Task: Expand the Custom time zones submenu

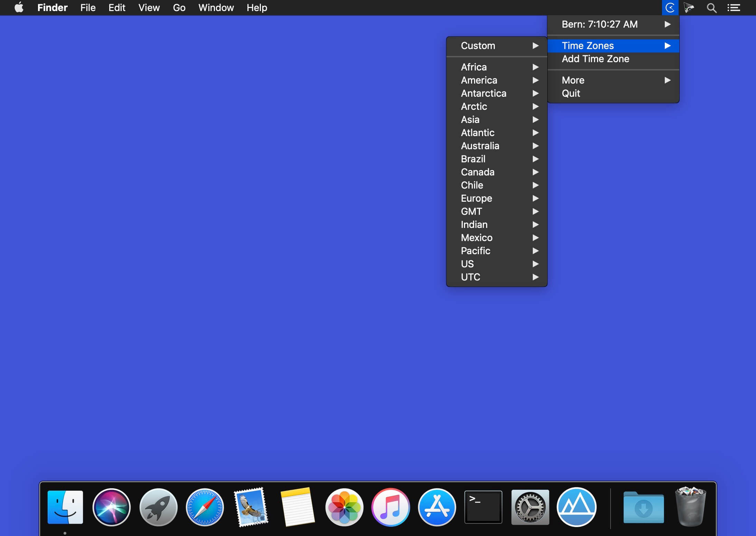Action: pyautogui.click(x=497, y=46)
